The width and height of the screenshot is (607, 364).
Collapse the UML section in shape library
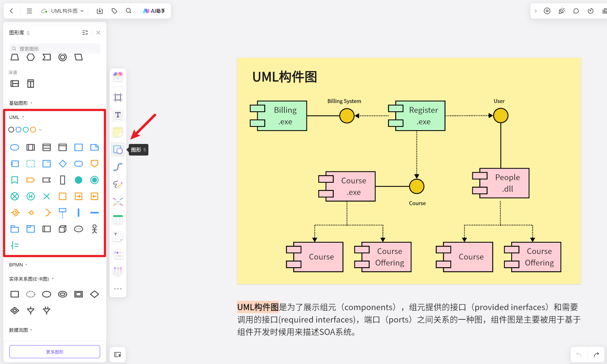(23, 117)
